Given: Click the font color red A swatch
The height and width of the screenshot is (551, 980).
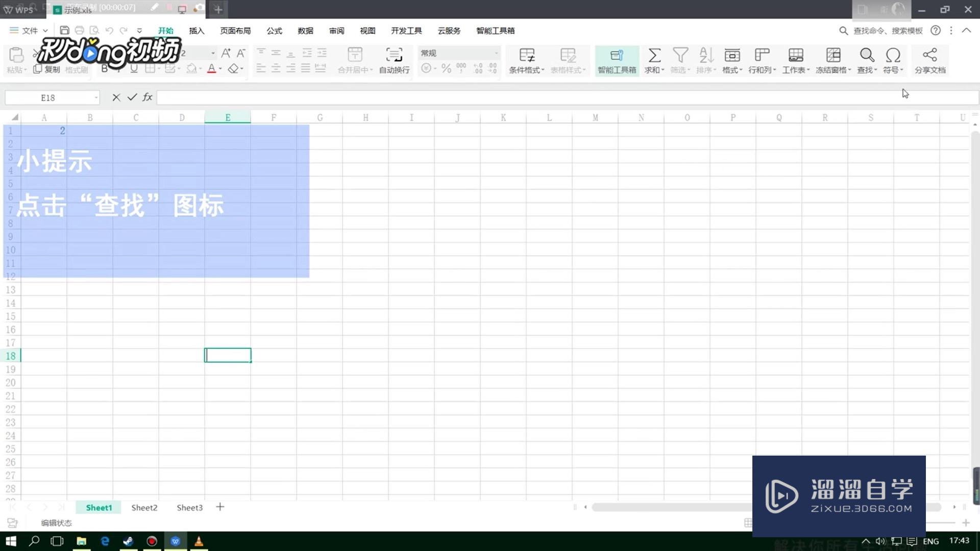Looking at the screenshot, I should click(x=211, y=68).
